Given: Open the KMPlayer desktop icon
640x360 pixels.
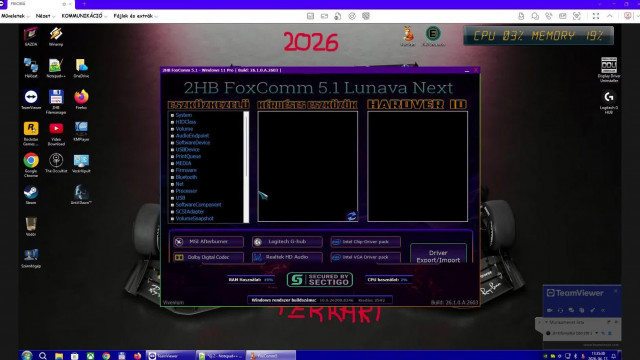Looking at the screenshot, I should 81,131.
